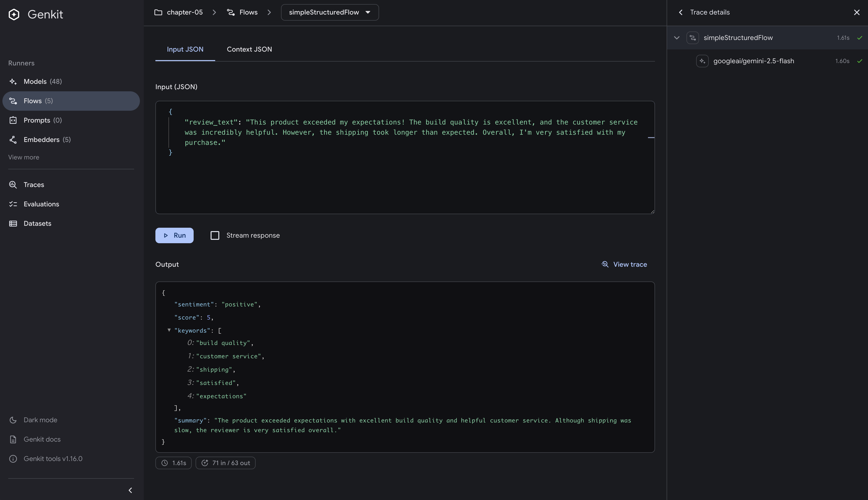
Task: Click the model sparkle icon beside gemini-2.5-flash
Action: [x=702, y=61]
